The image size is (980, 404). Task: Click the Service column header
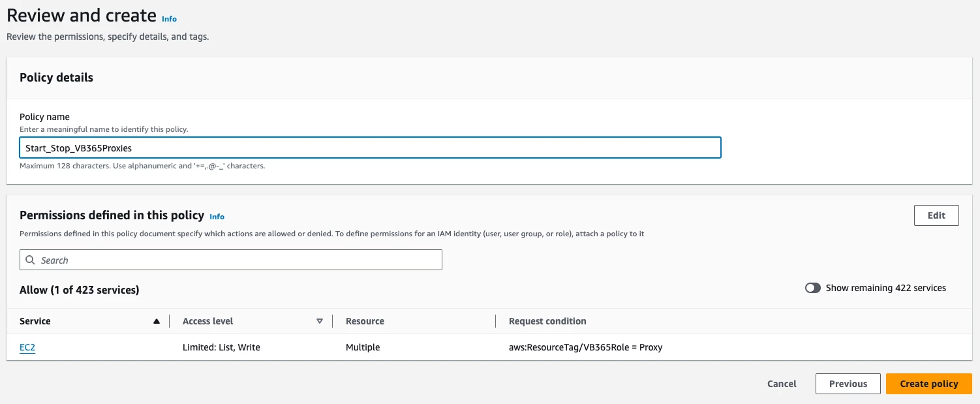[35, 321]
